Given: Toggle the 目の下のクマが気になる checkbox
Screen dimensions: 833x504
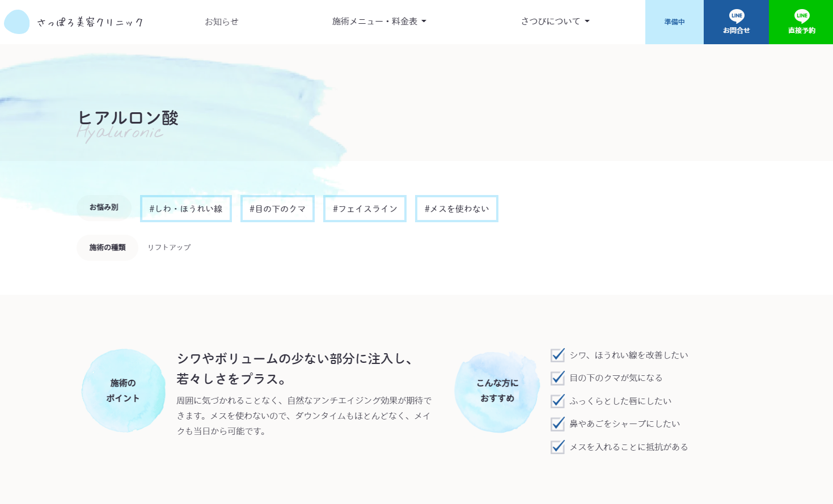Looking at the screenshot, I should point(557,378).
